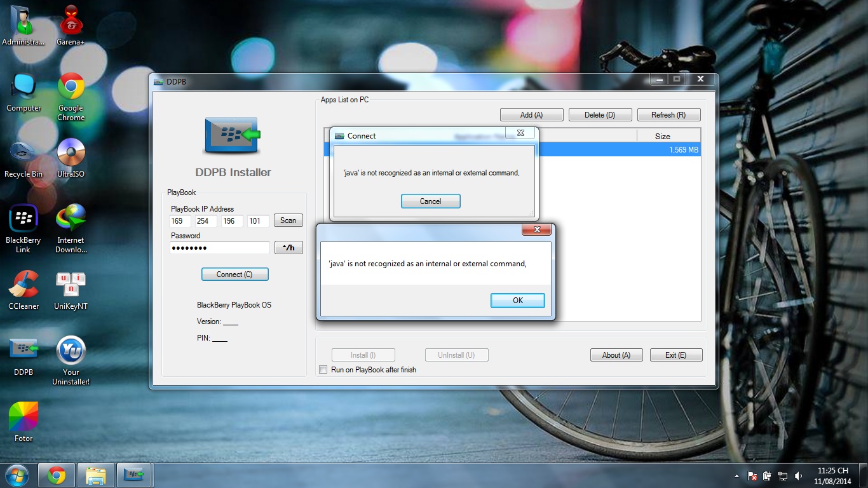This screenshot has width=868, height=488.
Task: Select the Recycle Bin icon
Action: pos(24,159)
